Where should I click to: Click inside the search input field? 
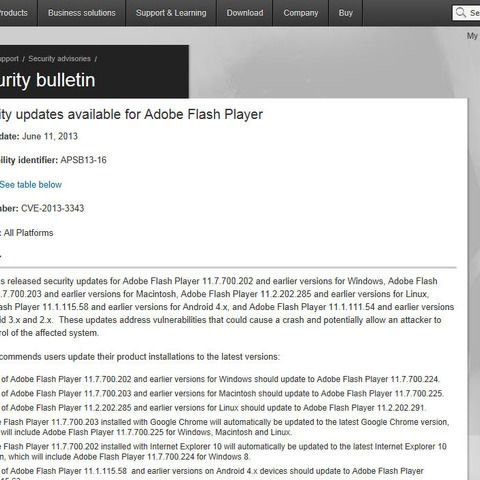tap(466, 13)
